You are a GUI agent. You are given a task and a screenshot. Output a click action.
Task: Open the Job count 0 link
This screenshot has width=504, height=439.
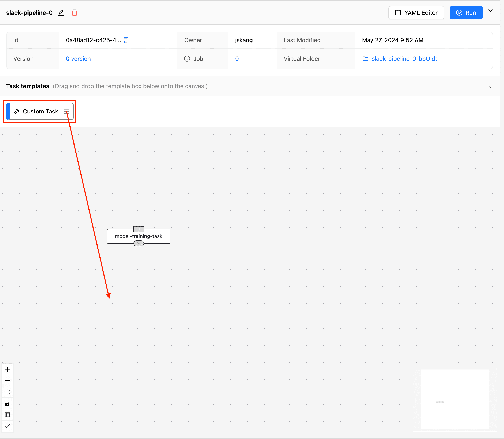pos(237,59)
